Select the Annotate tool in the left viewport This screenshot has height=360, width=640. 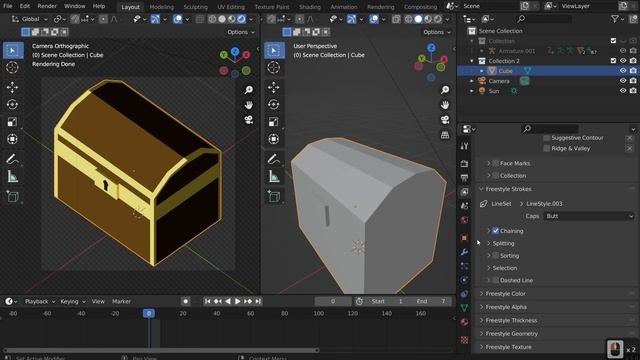coord(12,159)
